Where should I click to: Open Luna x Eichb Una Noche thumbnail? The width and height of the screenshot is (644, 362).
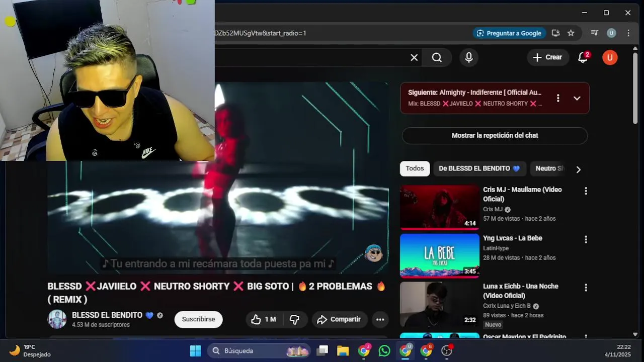pos(440,304)
